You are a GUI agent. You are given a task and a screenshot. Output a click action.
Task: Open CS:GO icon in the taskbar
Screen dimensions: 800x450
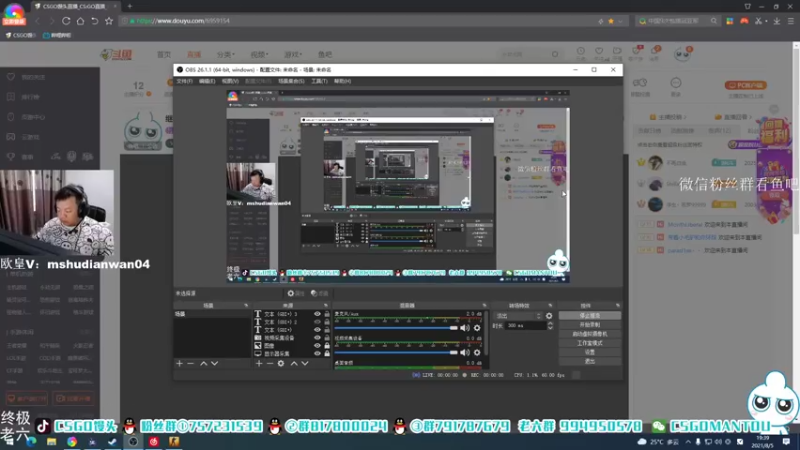pos(174,442)
